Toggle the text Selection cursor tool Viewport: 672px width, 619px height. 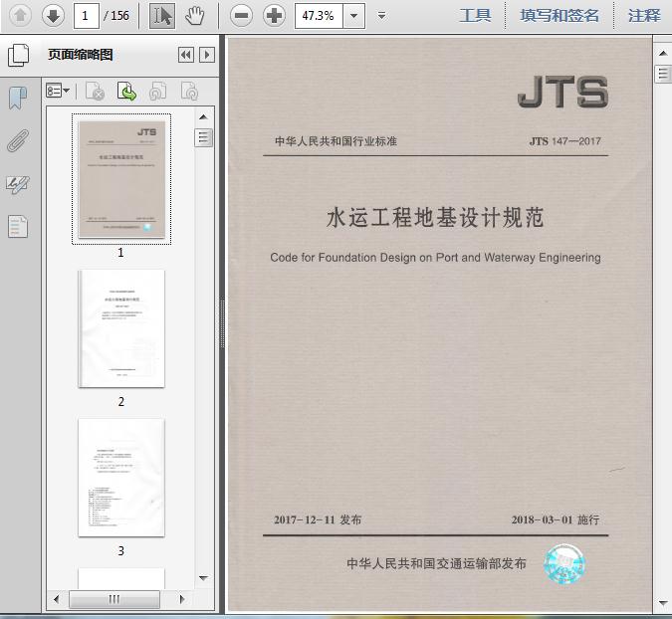(x=161, y=15)
